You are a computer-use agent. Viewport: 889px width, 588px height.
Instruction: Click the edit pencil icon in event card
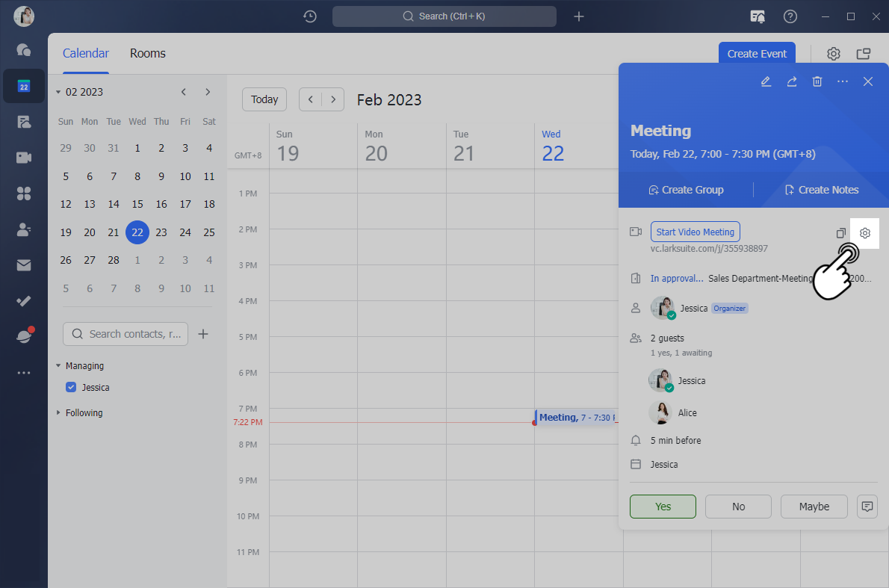(766, 81)
